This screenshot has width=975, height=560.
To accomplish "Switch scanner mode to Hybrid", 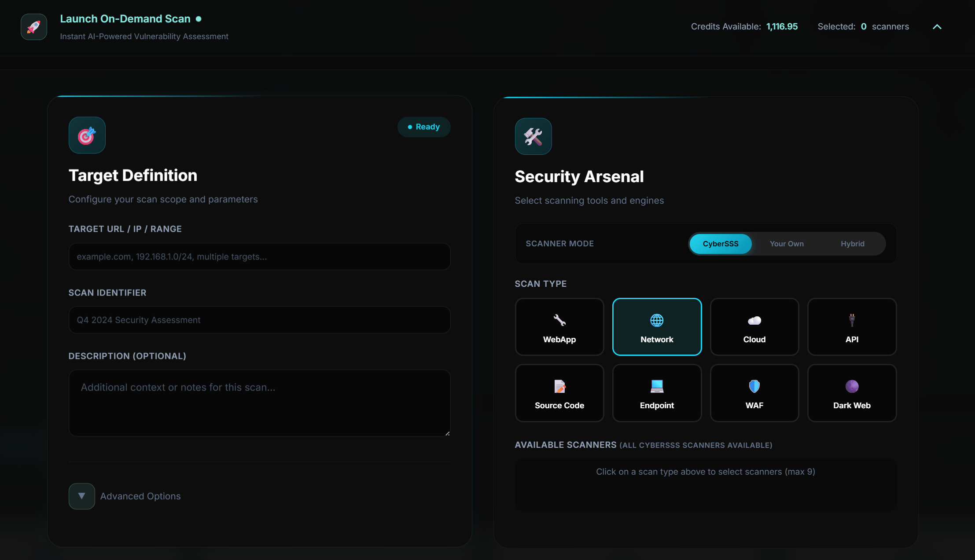I will (853, 244).
